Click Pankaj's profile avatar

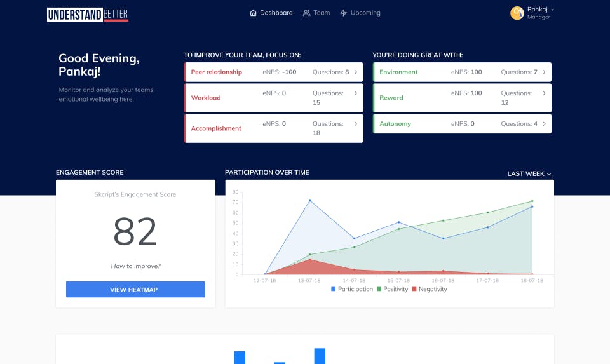tap(517, 13)
